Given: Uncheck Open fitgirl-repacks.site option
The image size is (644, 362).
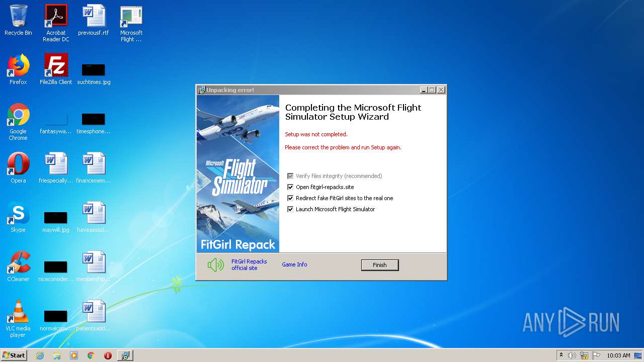Looking at the screenshot, I should pyautogui.click(x=290, y=187).
